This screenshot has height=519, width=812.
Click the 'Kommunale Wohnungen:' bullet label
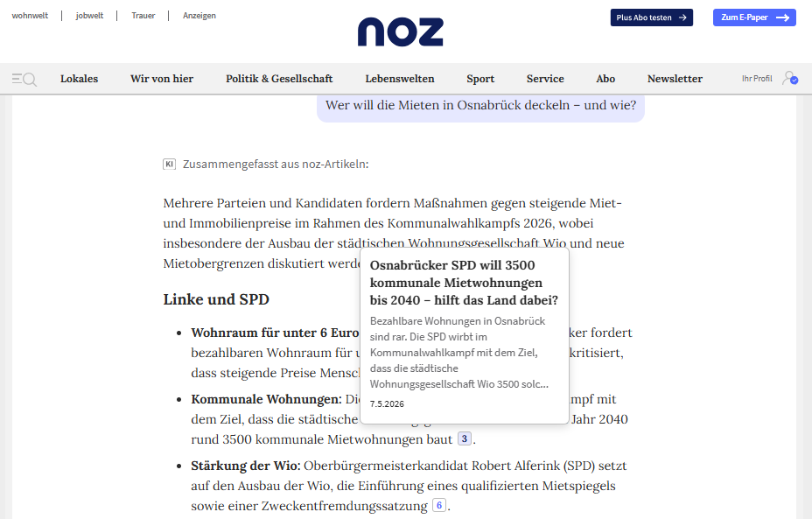266,399
